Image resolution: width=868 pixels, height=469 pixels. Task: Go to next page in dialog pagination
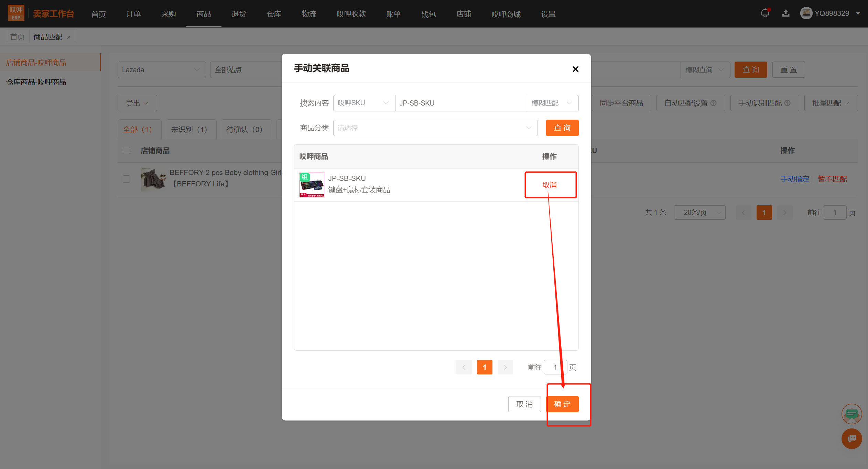(505, 367)
